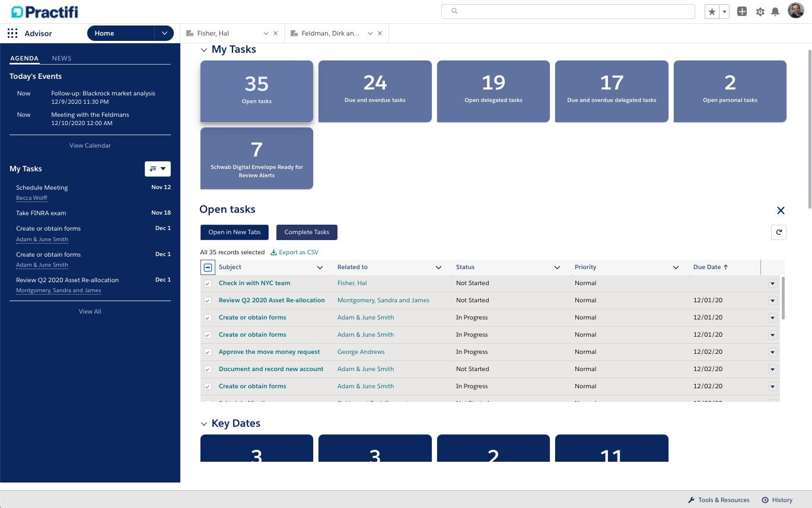The height and width of the screenshot is (508, 812).
Task: Click the Practifi logo
Action: point(44,11)
